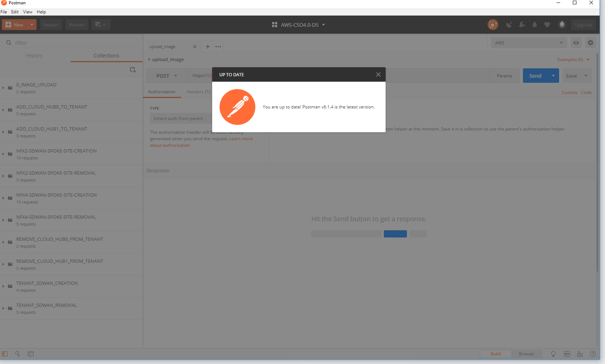Open the heart icon in the header
This screenshot has width=605, height=364.
(547, 25)
